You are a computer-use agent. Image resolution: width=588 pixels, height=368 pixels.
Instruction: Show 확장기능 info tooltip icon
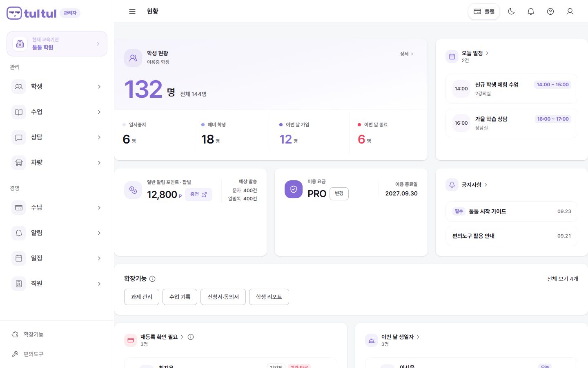152,279
